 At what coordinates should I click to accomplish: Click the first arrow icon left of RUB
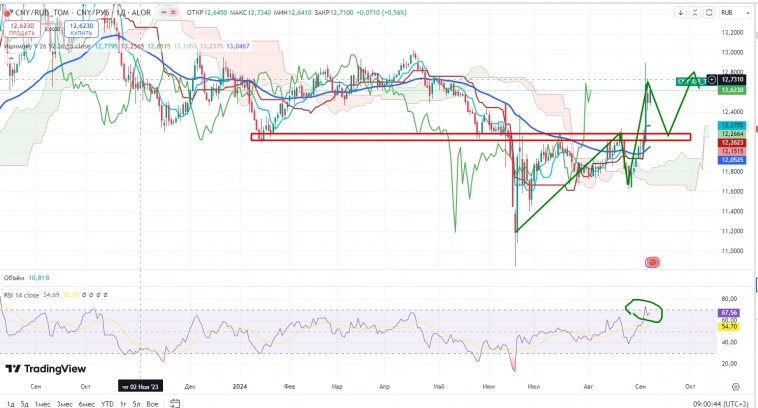point(683,13)
